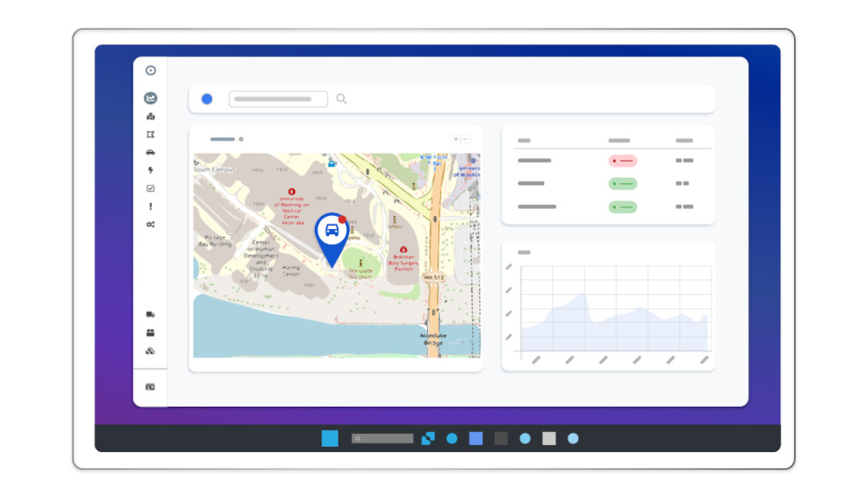Open the checklist tasks icon in sidebar
Screen dimensions: 868x498
coord(150,188)
